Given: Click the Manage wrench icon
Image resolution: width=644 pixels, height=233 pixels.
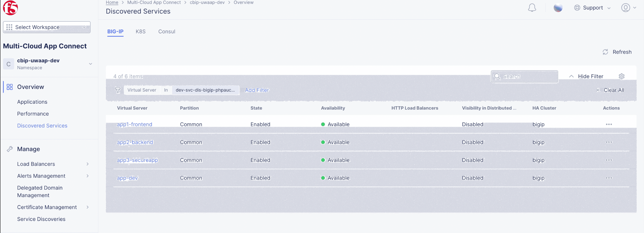Looking at the screenshot, I should click(x=10, y=149).
